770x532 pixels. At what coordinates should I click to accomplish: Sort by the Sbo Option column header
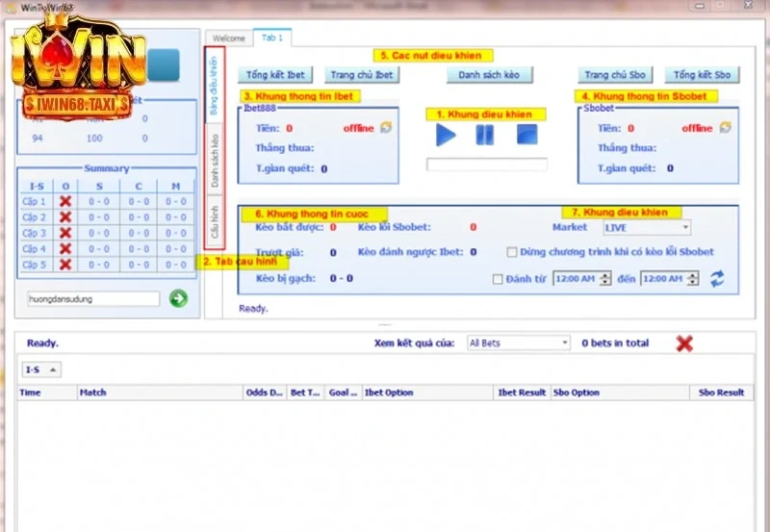click(620, 393)
